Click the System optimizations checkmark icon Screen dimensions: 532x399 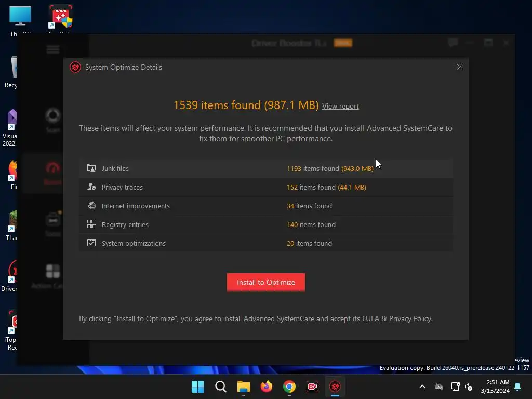pos(91,243)
